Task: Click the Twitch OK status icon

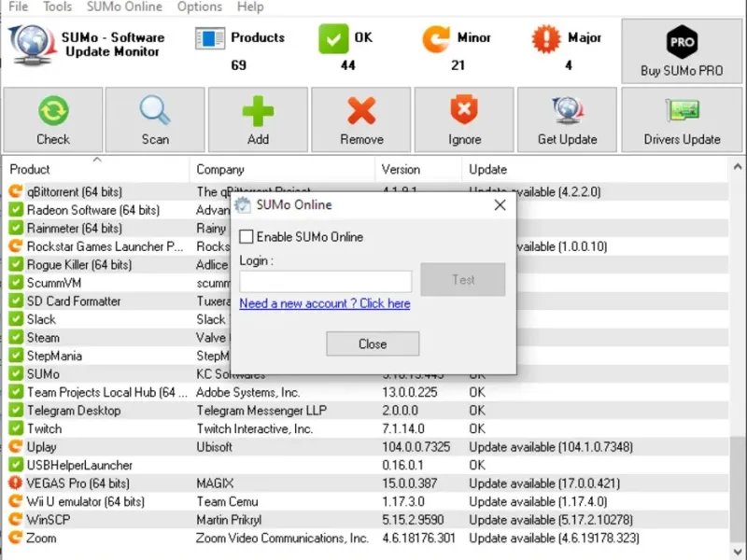Action: pos(16,428)
